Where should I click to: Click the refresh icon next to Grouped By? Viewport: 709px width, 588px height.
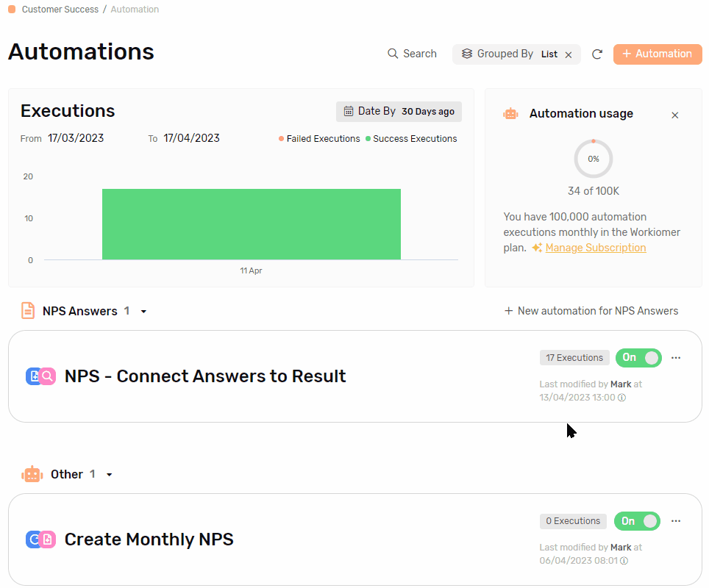click(x=597, y=54)
